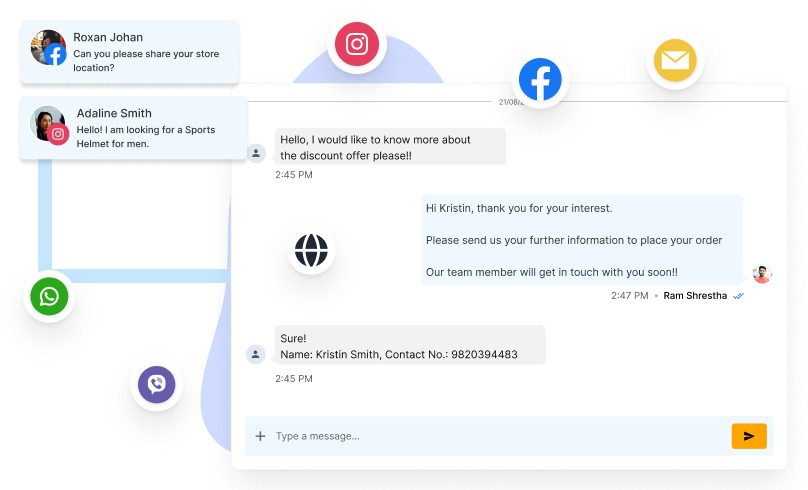
Task: Open Adaline Smith's conversation card
Action: [x=133, y=128]
